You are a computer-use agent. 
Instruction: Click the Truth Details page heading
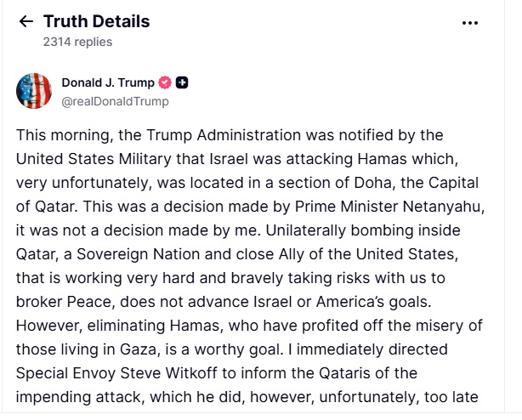pyautogui.click(x=96, y=21)
